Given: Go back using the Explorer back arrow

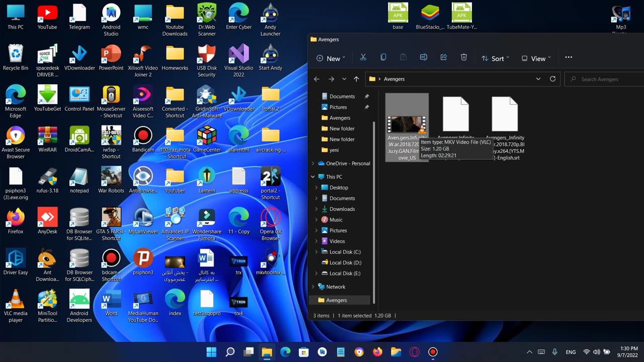Looking at the screenshot, I should tap(316, 79).
